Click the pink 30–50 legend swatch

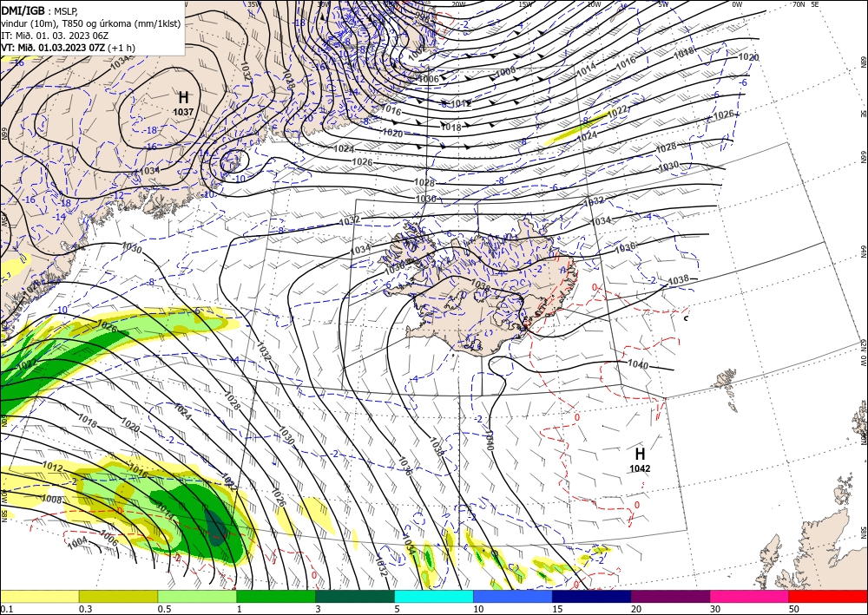750,596
